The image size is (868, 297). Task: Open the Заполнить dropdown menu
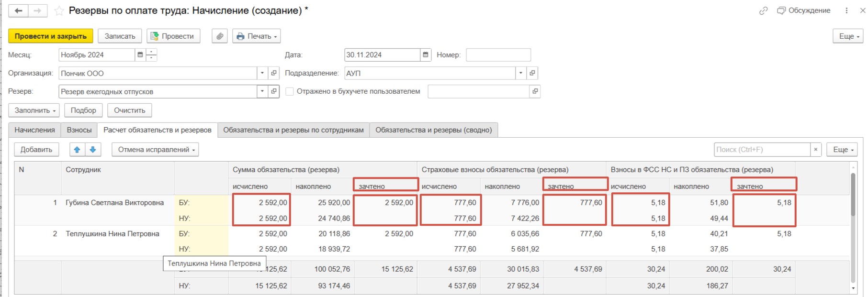[34, 110]
